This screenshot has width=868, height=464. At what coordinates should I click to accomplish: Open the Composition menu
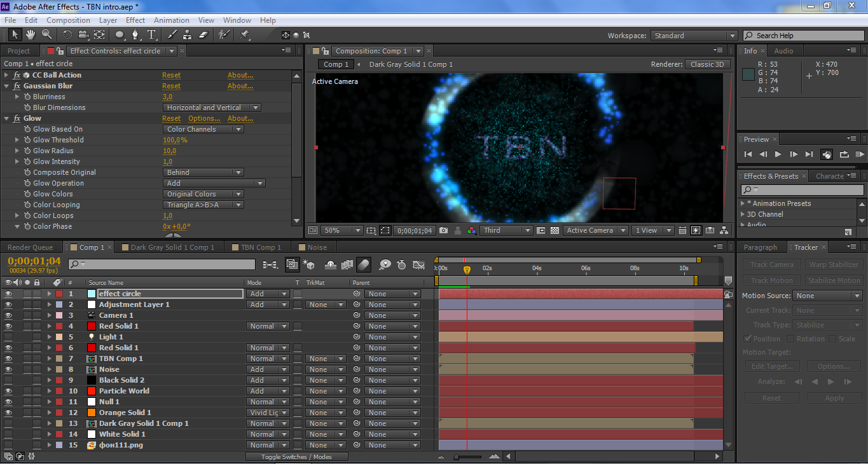point(68,20)
